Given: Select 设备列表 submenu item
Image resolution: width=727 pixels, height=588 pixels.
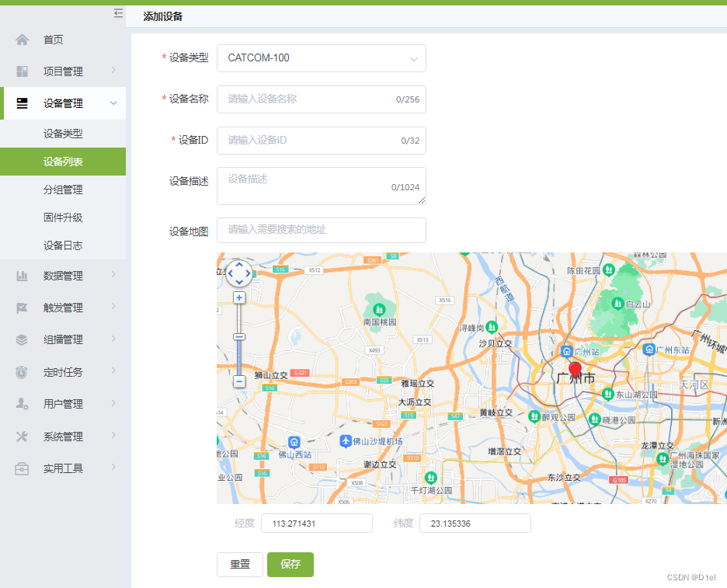Looking at the screenshot, I should point(63,162).
